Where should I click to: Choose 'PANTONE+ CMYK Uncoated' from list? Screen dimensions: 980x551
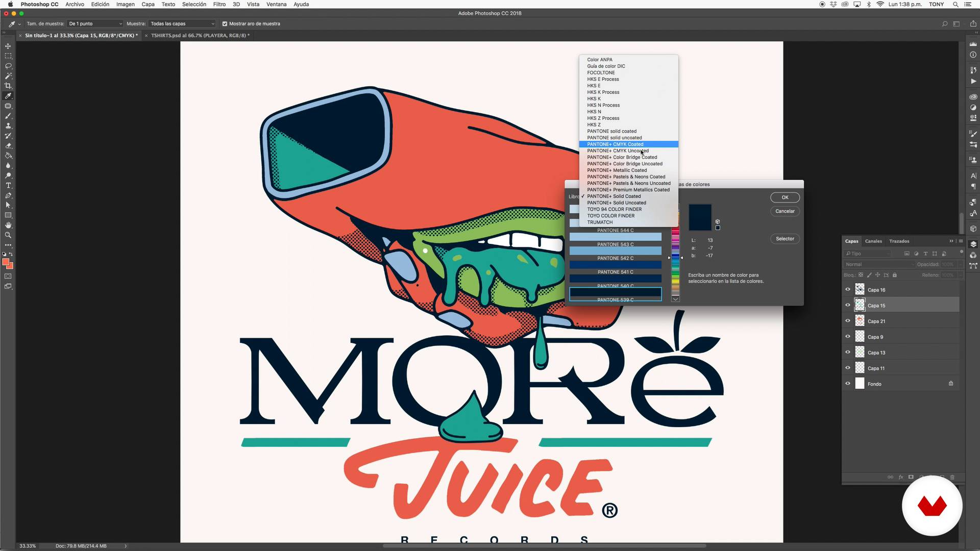[x=628, y=151]
